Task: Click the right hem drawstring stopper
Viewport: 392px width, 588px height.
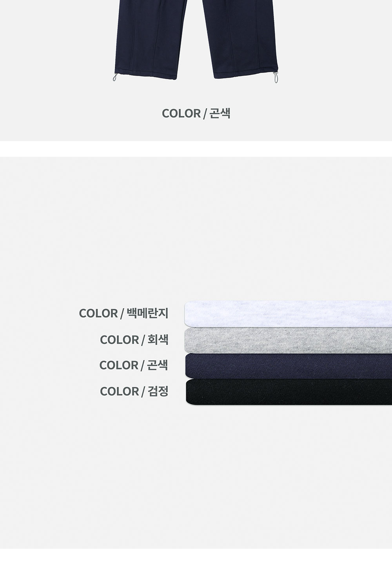Action: (276, 78)
